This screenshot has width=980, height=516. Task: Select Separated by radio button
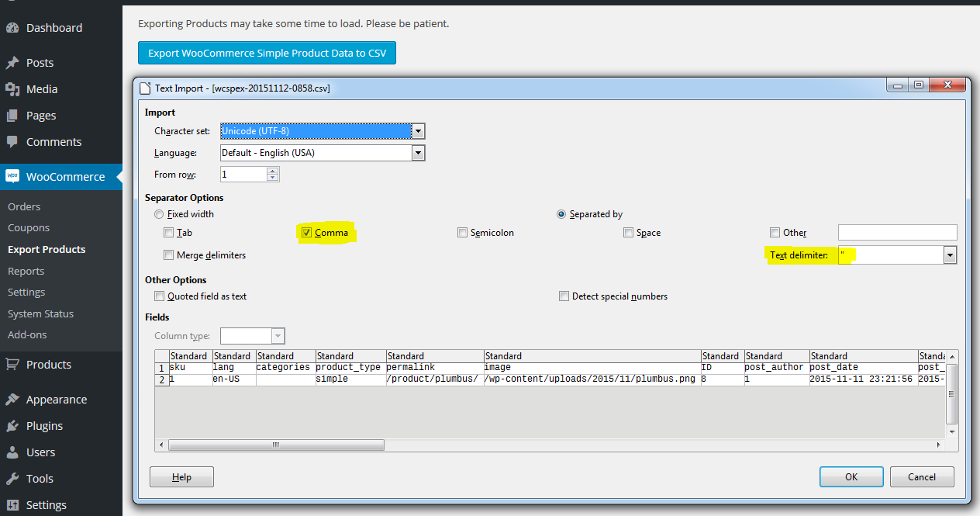[x=561, y=214]
